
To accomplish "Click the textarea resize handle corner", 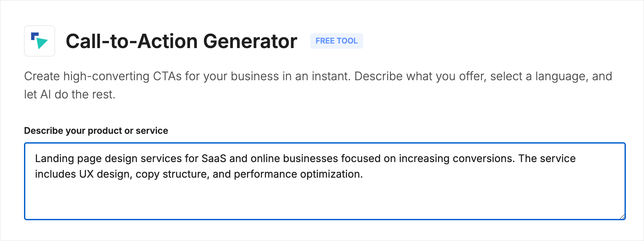I will [x=622, y=217].
